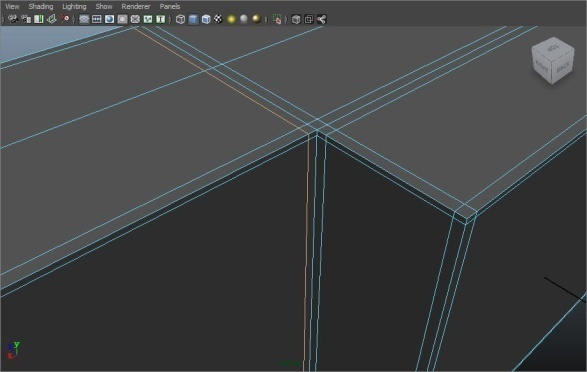Click the RIGHT face of the ViewCube

542,67
